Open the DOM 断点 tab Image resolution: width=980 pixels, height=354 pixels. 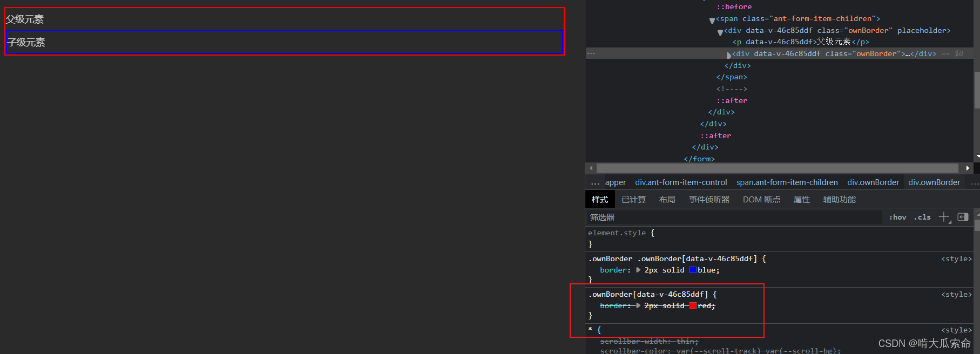pos(761,200)
